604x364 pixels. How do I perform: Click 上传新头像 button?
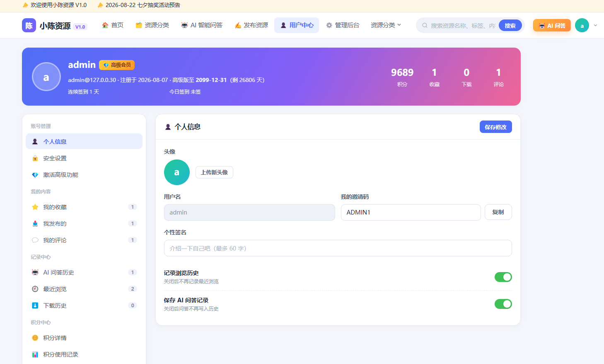click(214, 172)
